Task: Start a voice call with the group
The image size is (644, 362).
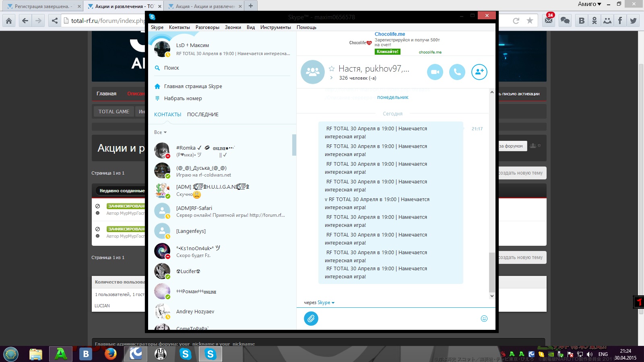Action: [457, 72]
